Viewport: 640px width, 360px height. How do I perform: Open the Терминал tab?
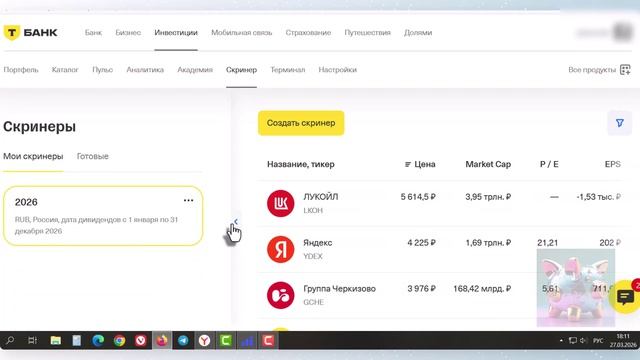288,70
